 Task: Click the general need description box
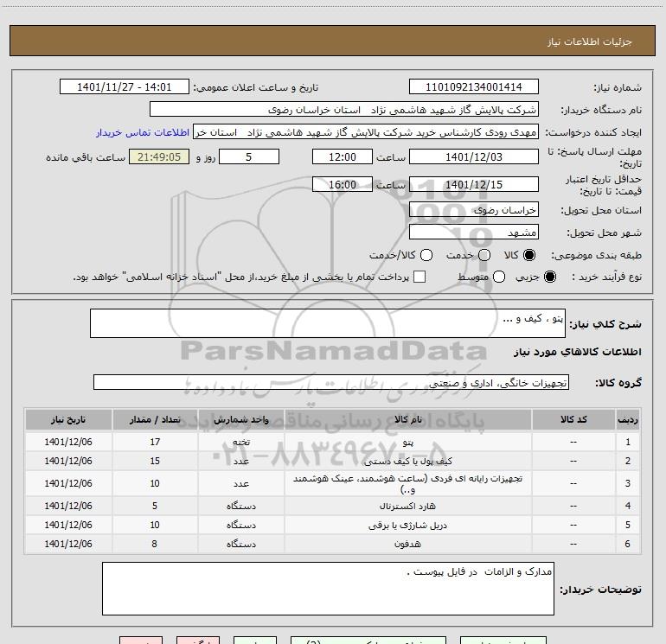[x=328, y=323]
